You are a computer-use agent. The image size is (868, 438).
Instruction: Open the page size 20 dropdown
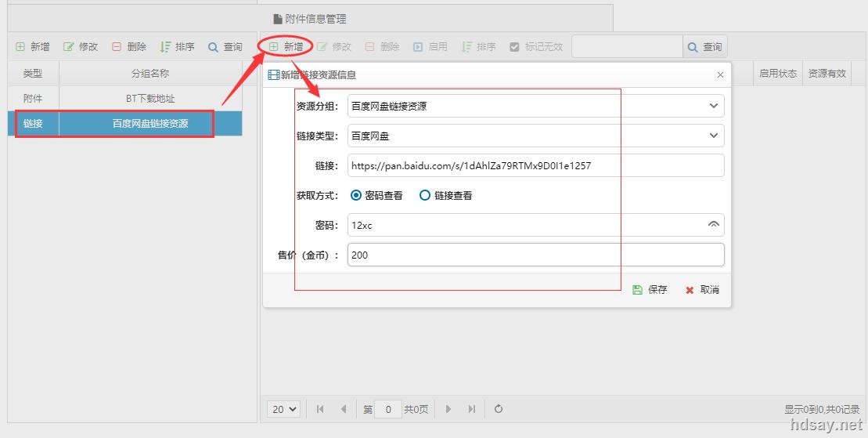point(284,409)
